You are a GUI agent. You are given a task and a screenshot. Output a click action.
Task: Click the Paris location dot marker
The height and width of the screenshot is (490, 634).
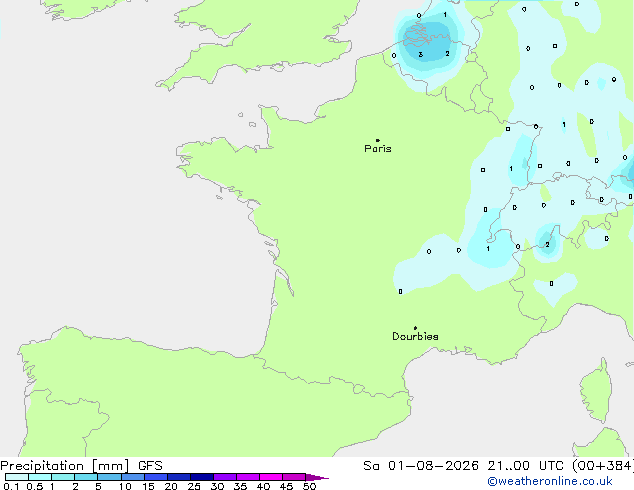pos(378,140)
